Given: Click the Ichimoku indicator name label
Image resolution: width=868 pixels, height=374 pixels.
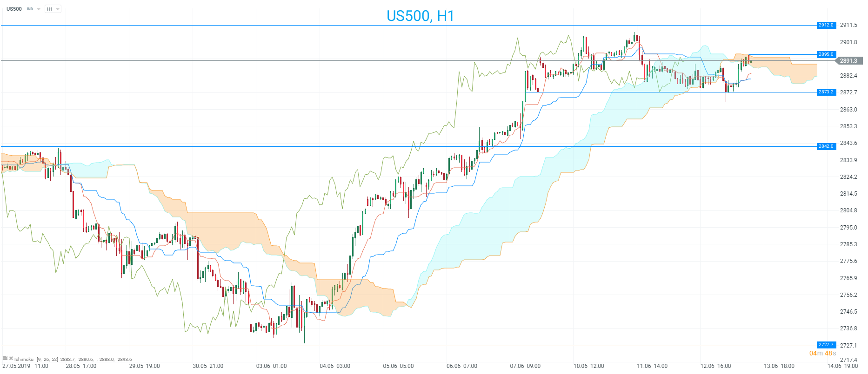Looking at the screenshot, I should coord(24,359).
